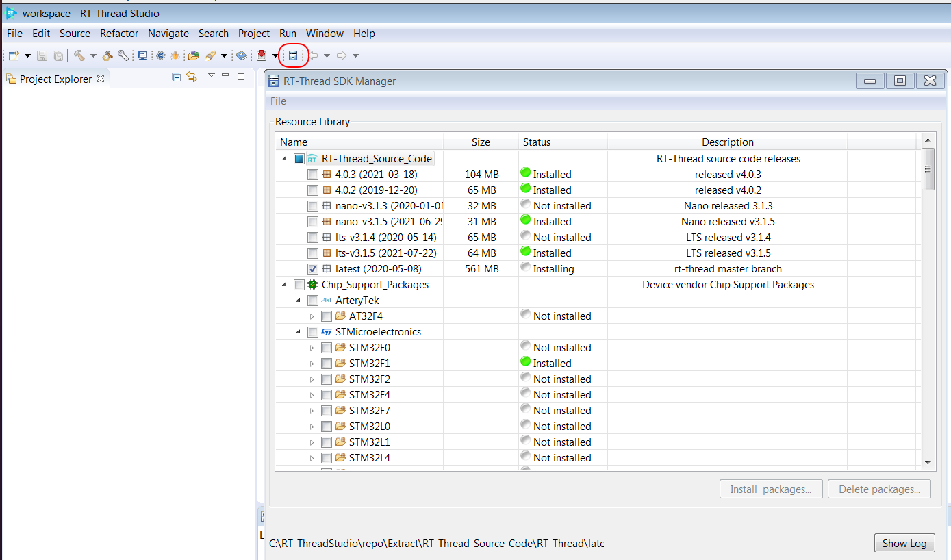Open the New project dropdown arrow
This screenshot has width=951, height=560.
[27, 55]
